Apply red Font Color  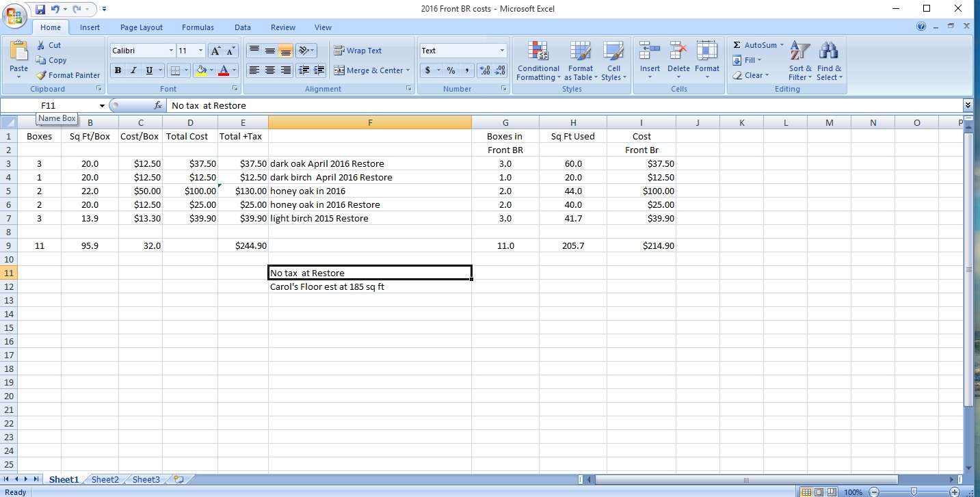click(x=224, y=70)
